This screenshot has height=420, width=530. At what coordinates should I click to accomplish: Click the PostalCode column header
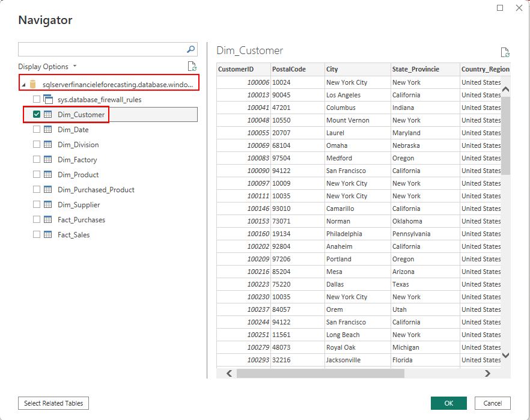pyautogui.click(x=297, y=69)
